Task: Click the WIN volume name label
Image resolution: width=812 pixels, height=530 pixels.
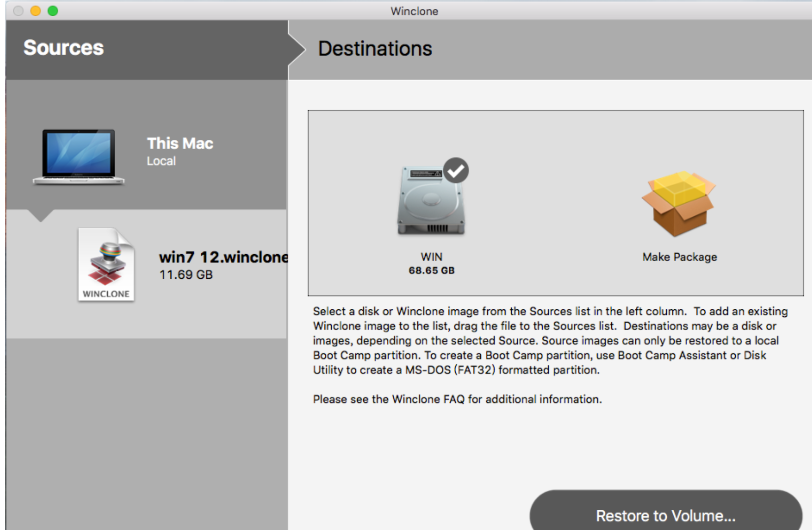Action: tap(432, 257)
